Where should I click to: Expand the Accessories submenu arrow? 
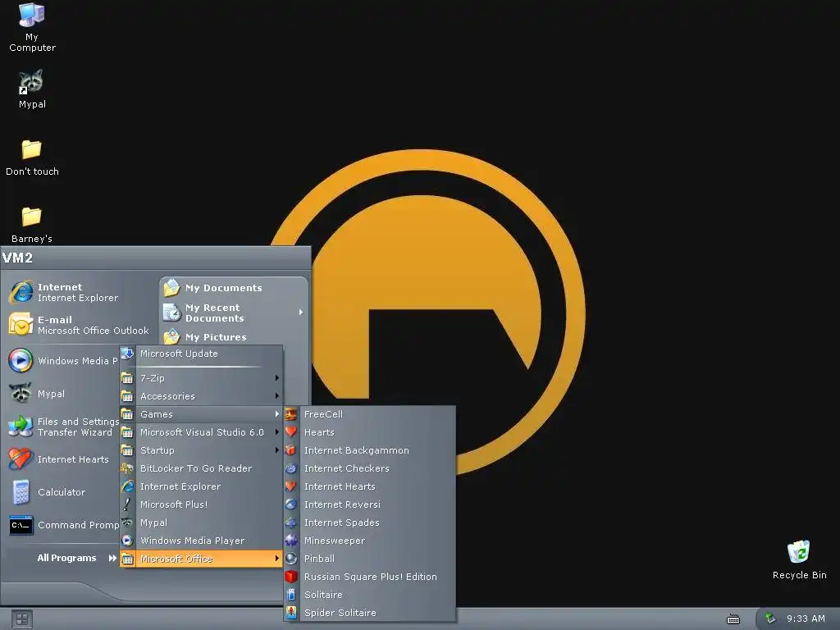click(277, 396)
